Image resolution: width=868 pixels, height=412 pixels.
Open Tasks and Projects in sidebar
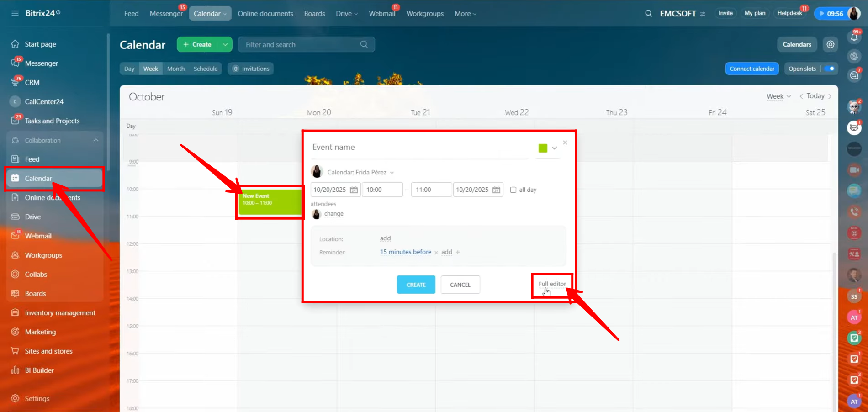pyautogui.click(x=52, y=121)
